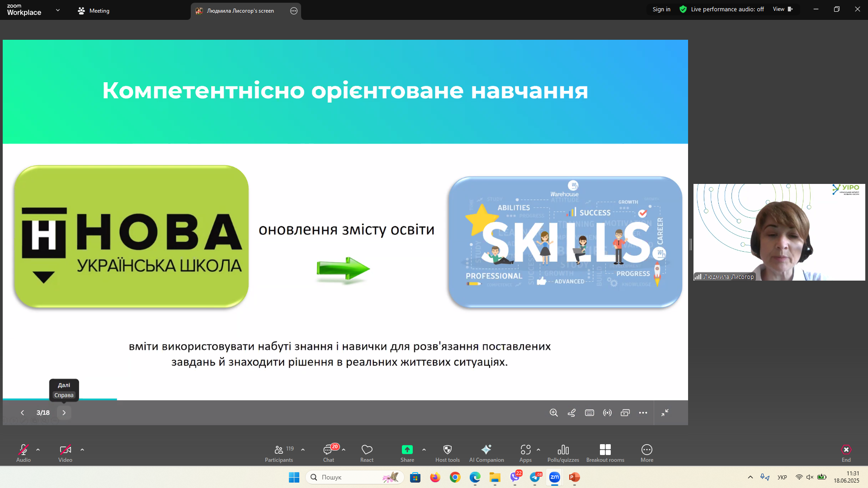The height and width of the screenshot is (488, 868).
Task: Click the muted volume tray icon
Action: [810, 477]
